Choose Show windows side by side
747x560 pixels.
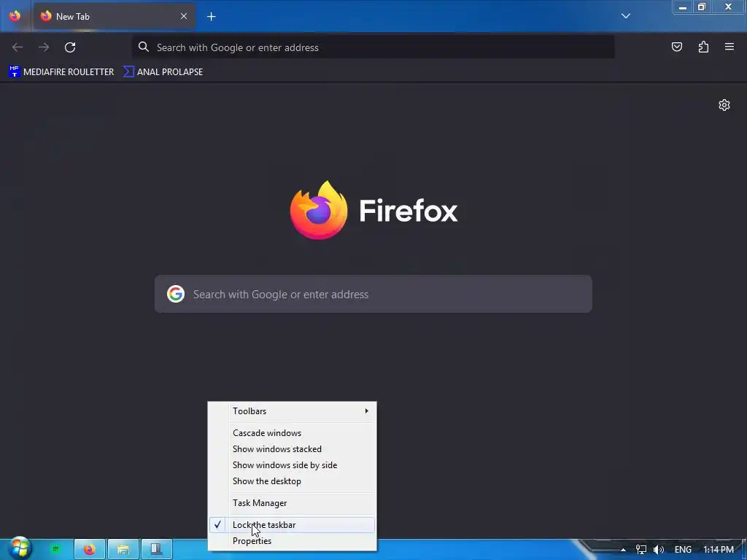[x=292, y=465]
